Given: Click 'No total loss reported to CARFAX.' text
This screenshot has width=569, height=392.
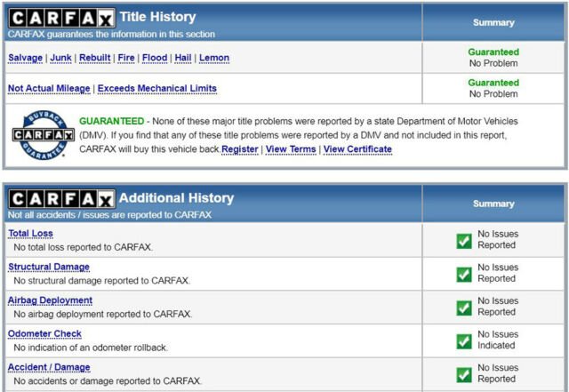Looking at the screenshot, I should tap(83, 247).
